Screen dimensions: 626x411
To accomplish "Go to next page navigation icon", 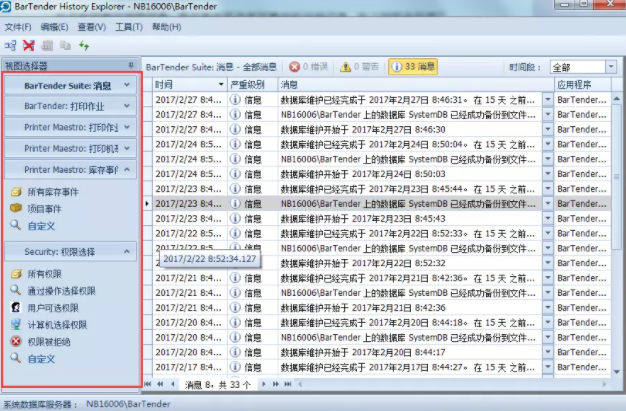I will click(x=275, y=384).
